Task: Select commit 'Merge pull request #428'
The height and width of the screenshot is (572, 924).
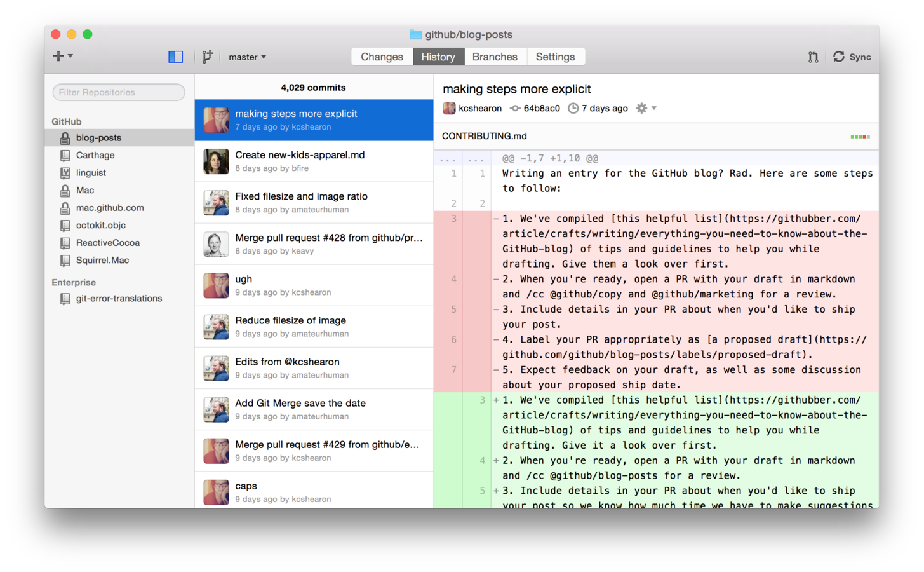Action: click(x=314, y=243)
